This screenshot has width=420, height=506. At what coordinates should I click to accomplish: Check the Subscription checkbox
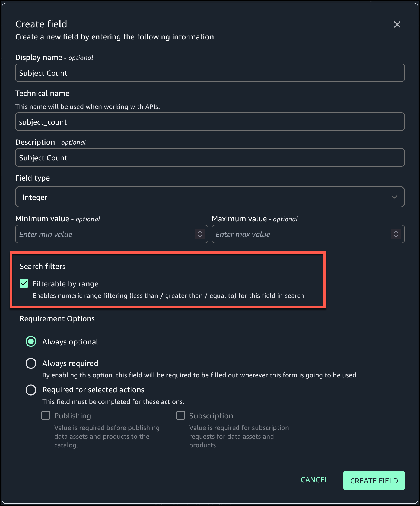pos(181,415)
